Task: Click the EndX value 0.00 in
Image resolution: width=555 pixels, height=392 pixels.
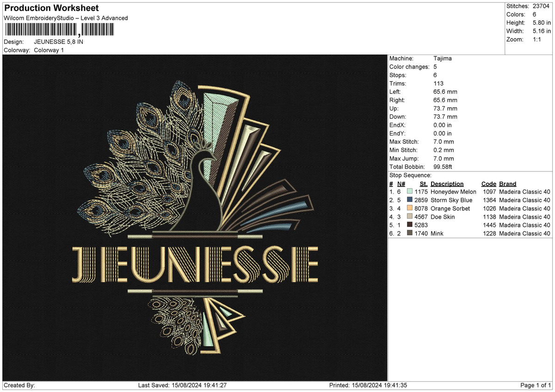Action: (x=443, y=125)
